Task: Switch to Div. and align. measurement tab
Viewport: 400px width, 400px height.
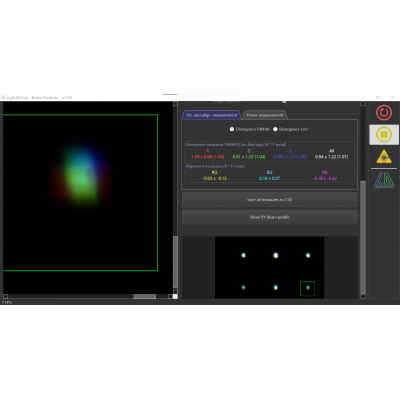Action: click(x=211, y=115)
